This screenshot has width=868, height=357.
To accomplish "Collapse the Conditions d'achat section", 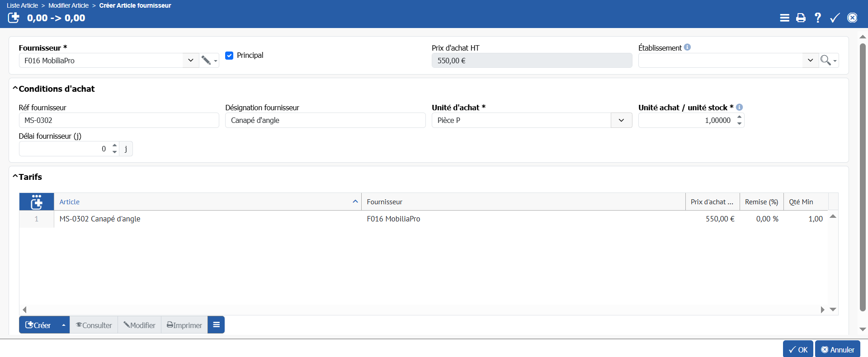I will pos(15,89).
